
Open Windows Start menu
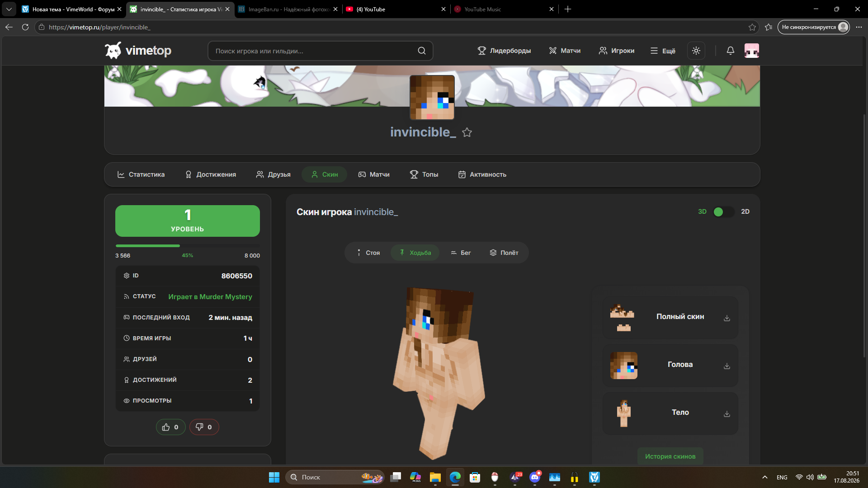coord(274,477)
